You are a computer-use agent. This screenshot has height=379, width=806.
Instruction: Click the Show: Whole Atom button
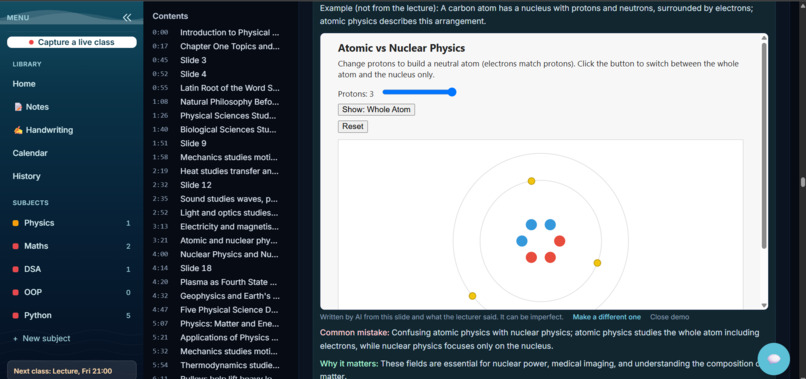coord(376,110)
